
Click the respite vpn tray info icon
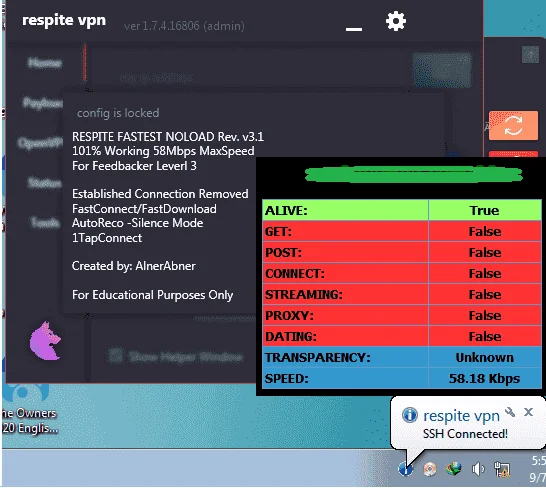coord(406,468)
